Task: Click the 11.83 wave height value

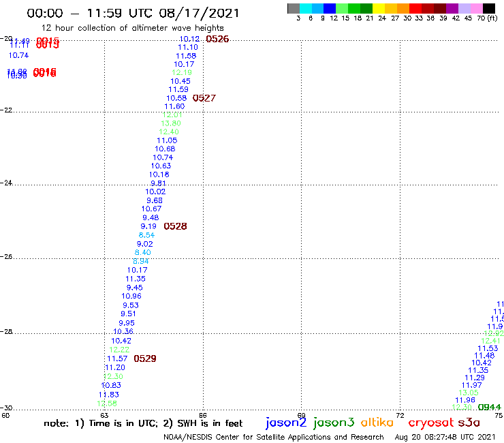Action: pyautogui.click(x=109, y=395)
